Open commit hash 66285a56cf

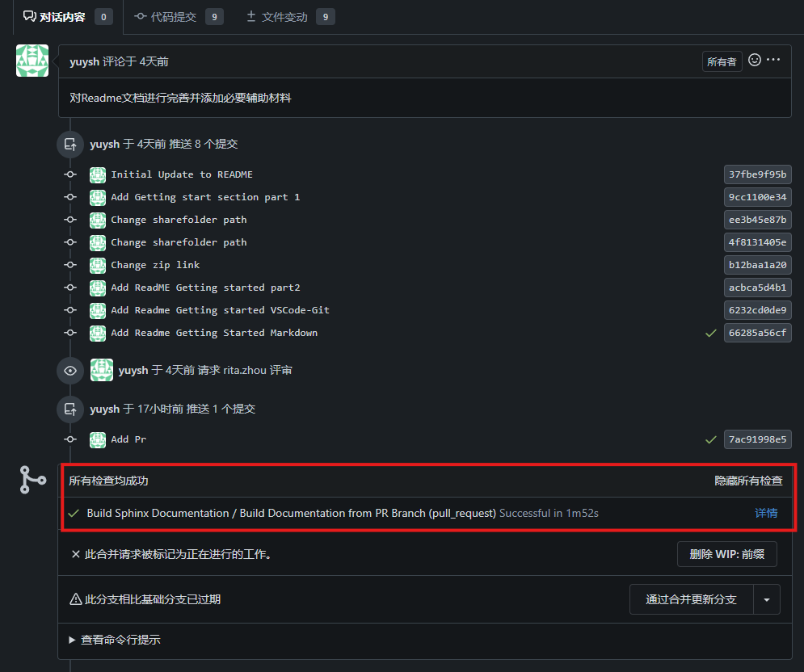point(757,333)
